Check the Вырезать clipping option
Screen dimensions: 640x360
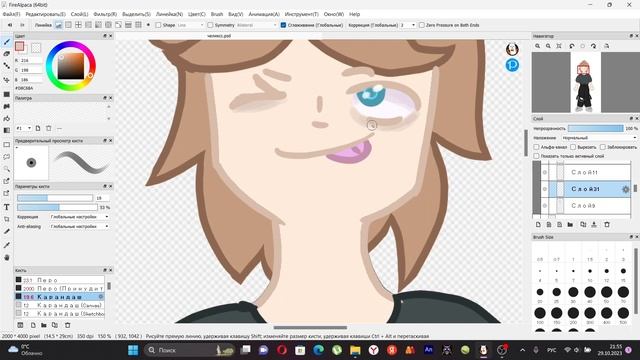pyautogui.click(x=573, y=147)
